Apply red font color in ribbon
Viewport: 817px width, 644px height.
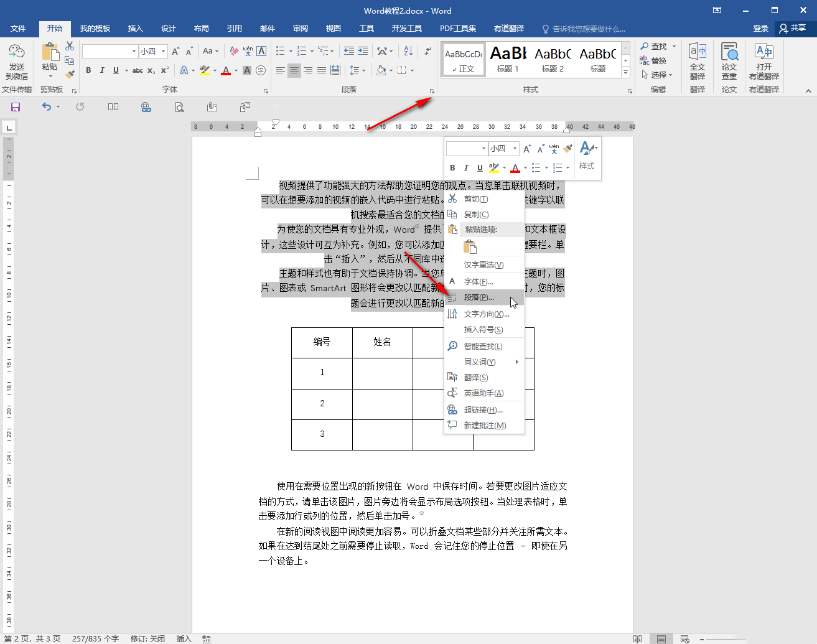(x=226, y=70)
